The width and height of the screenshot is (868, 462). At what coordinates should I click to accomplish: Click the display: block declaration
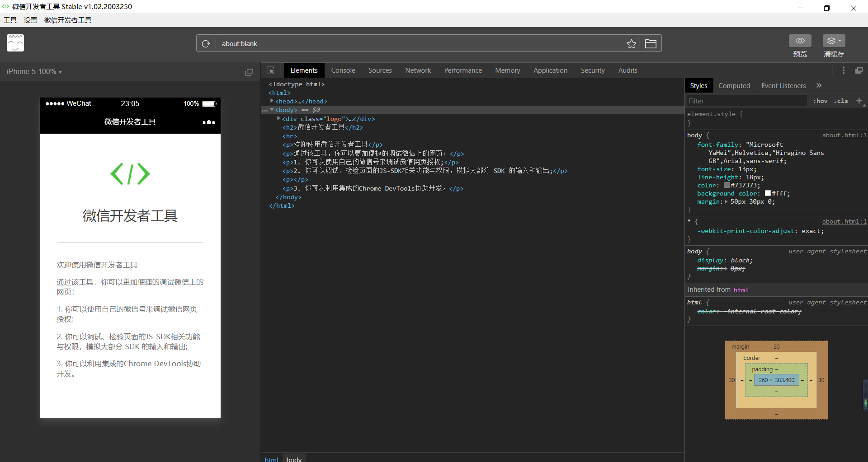pos(725,261)
